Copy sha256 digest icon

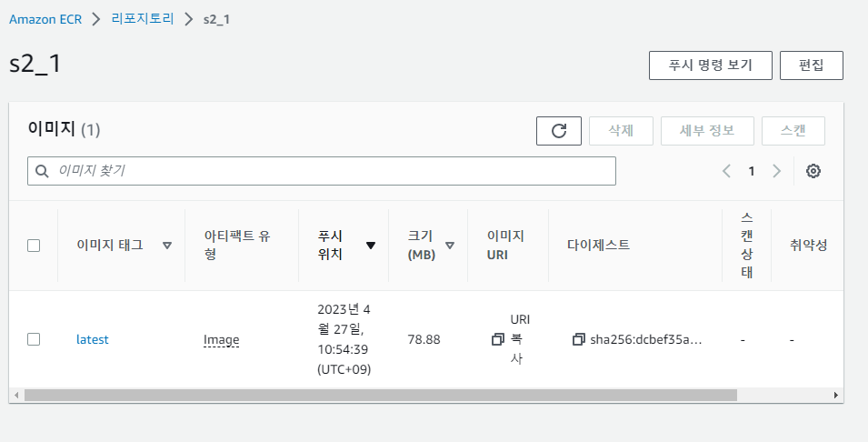pos(578,339)
